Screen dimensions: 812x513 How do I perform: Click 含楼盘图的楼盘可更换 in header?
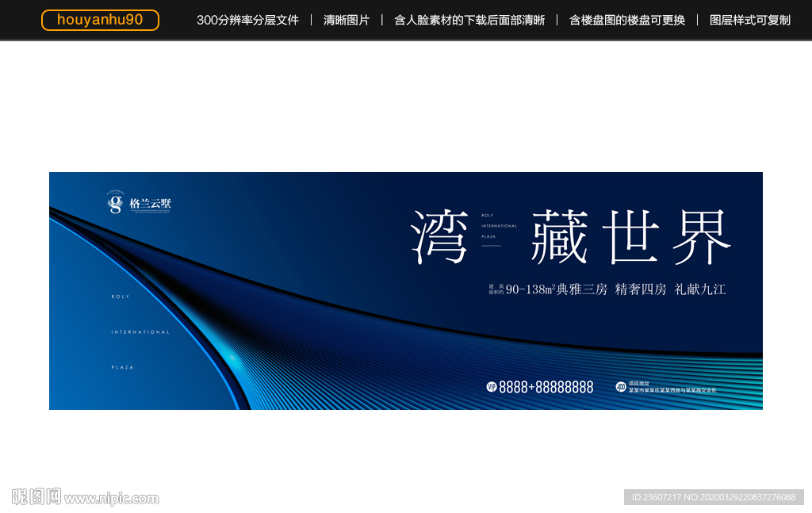(x=626, y=20)
